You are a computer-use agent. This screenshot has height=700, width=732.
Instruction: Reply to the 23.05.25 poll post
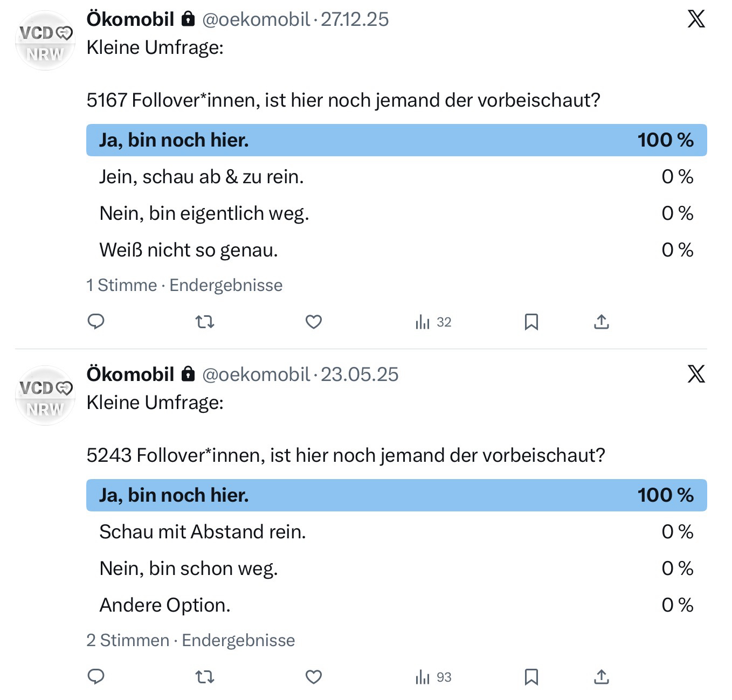[x=96, y=677]
